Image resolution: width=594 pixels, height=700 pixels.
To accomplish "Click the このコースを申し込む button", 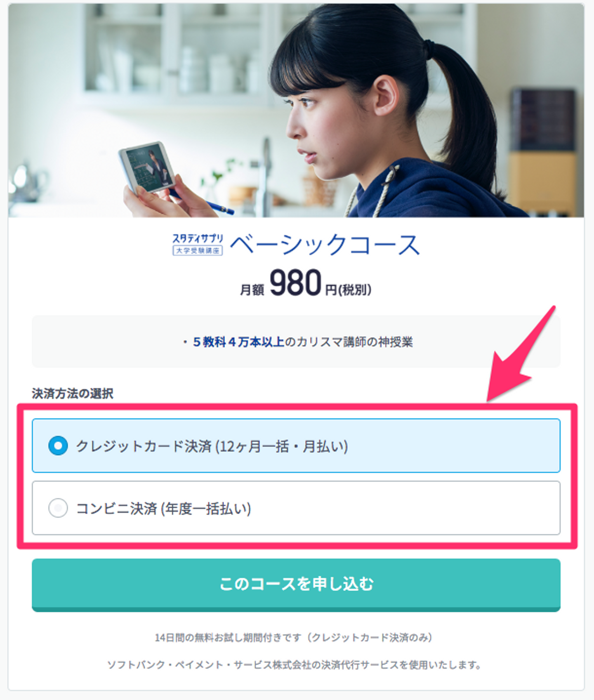I will click(296, 585).
